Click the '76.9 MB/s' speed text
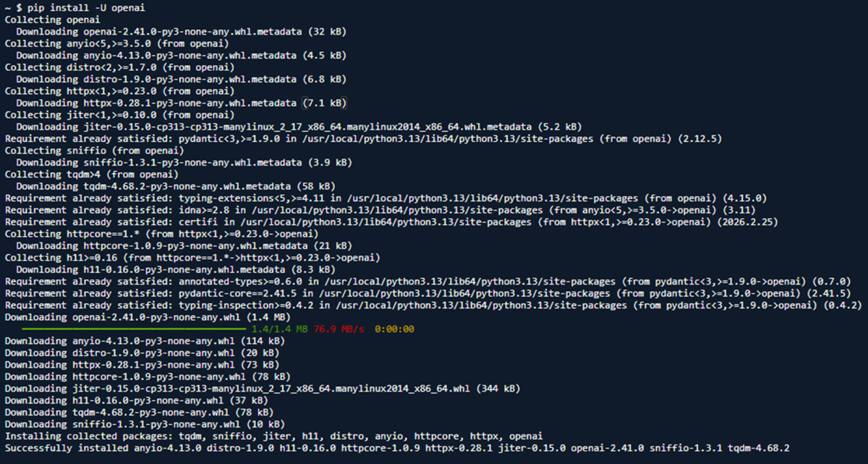This screenshot has height=464, width=868. (x=340, y=329)
